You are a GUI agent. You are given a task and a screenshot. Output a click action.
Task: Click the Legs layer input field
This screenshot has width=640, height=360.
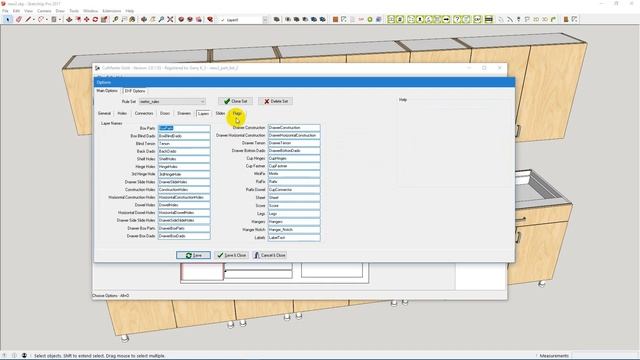tap(294, 213)
